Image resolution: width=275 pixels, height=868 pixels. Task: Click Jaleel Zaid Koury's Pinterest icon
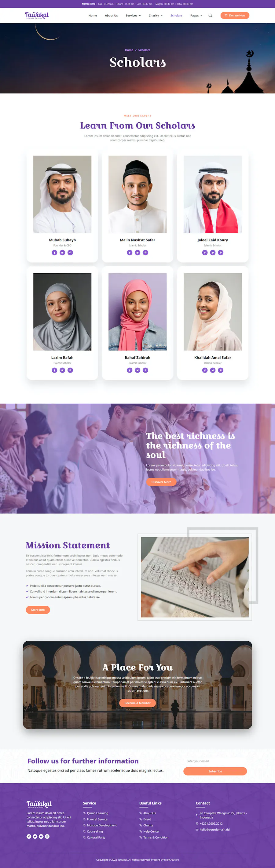pos(221,252)
